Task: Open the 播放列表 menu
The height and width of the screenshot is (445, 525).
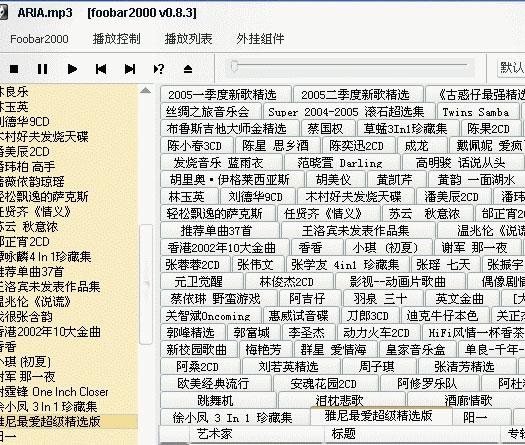Action: [x=188, y=39]
